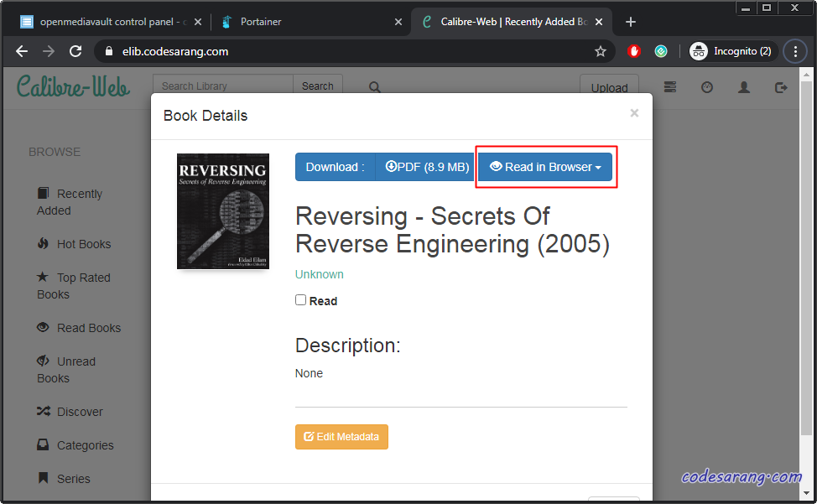Open the Read in Browser dropdown

coord(545,167)
